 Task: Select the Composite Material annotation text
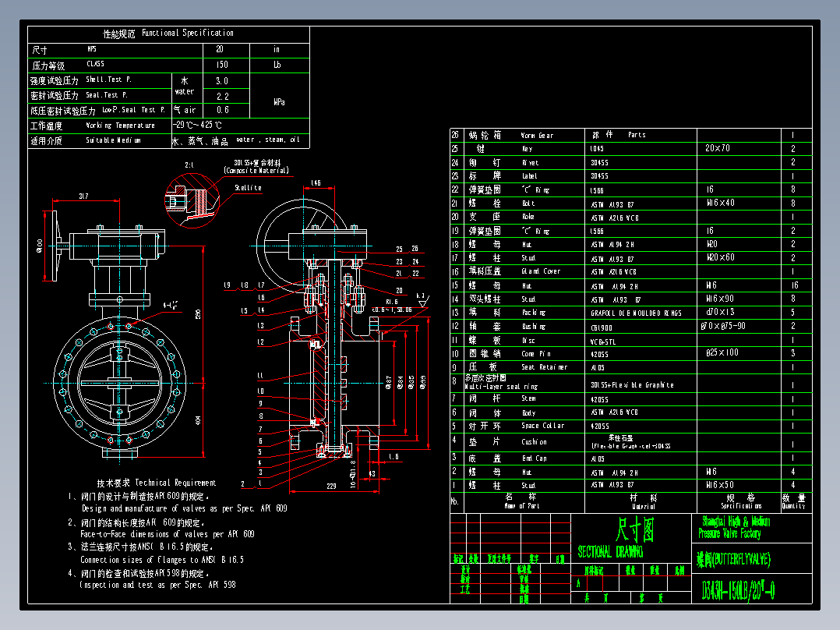click(256, 170)
